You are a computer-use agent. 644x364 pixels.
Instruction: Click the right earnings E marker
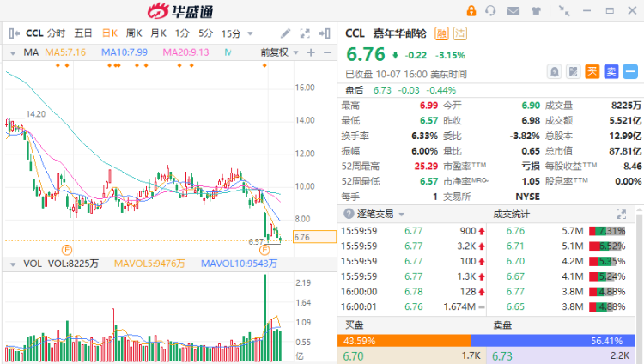point(265,249)
